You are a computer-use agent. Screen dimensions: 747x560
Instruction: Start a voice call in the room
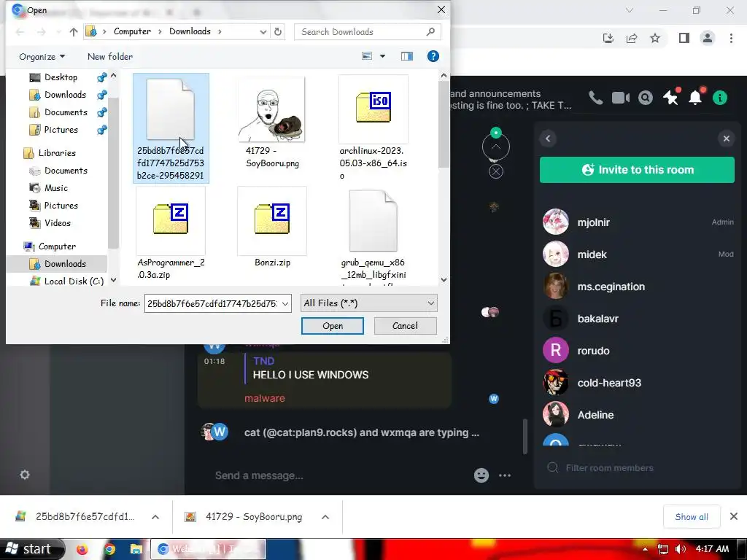[595, 98]
